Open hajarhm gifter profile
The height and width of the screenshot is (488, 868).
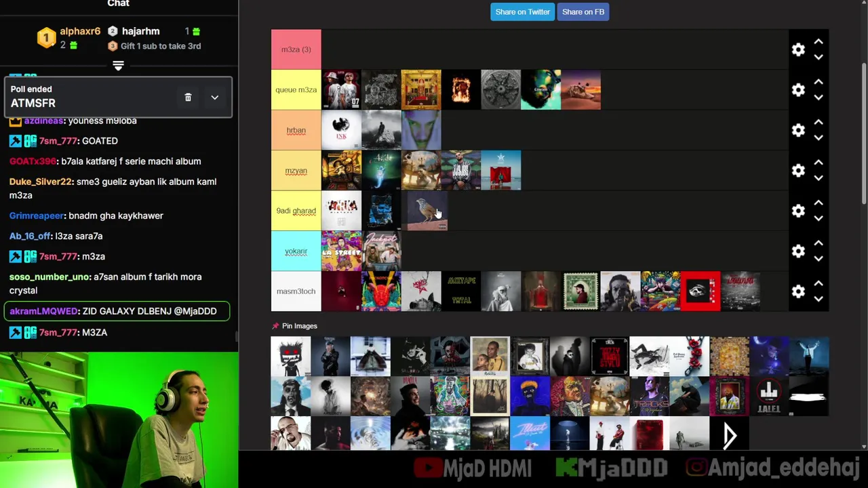140,31
